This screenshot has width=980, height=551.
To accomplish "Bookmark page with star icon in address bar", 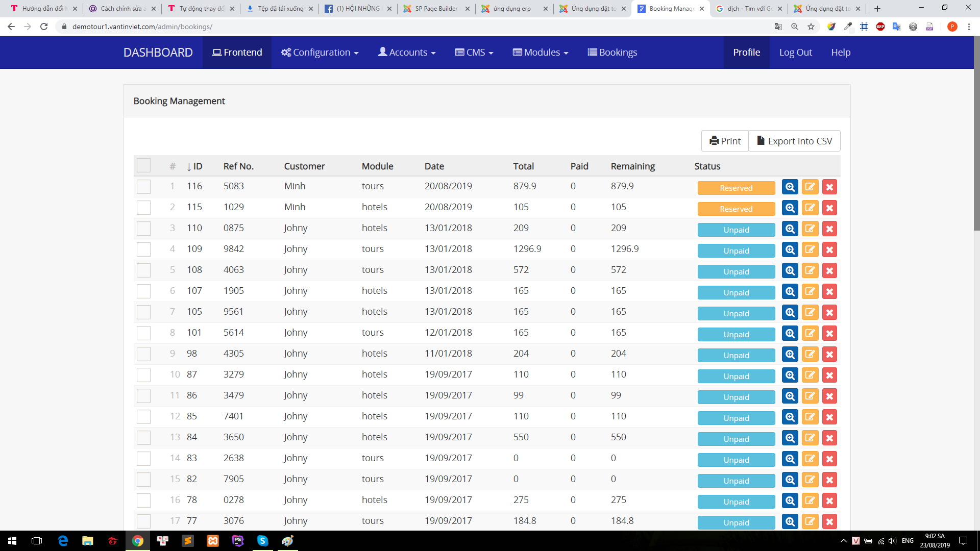I will tap(811, 27).
